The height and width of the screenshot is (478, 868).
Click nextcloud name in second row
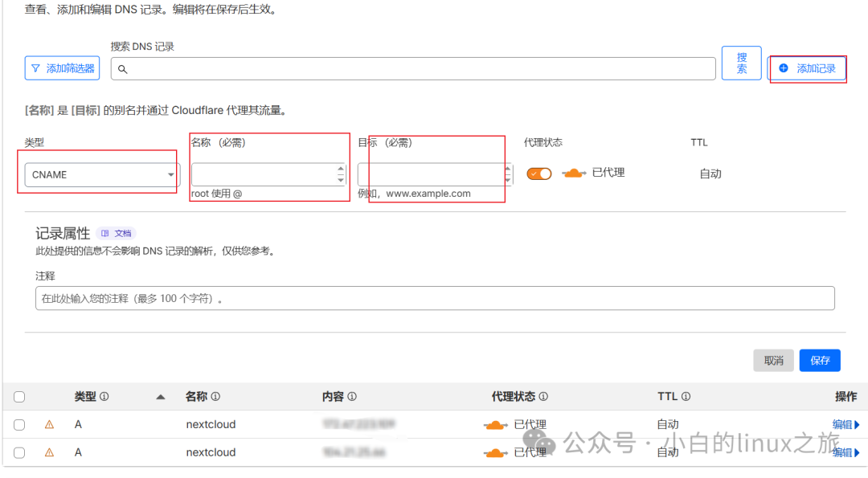211,452
